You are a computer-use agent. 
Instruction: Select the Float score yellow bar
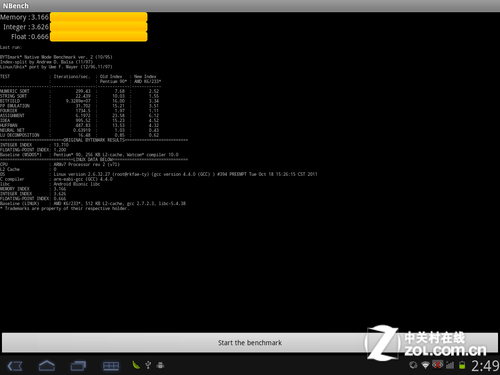[99, 36]
